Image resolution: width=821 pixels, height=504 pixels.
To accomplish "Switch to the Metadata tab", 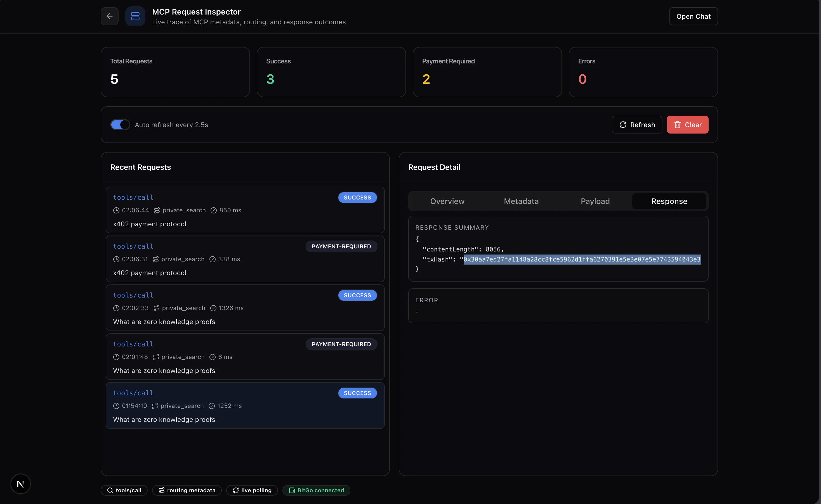I will pyautogui.click(x=521, y=201).
